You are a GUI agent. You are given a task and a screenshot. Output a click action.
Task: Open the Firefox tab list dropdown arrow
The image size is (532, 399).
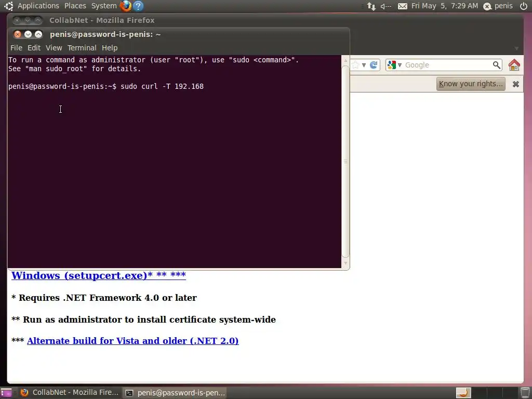tap(516, 48)
